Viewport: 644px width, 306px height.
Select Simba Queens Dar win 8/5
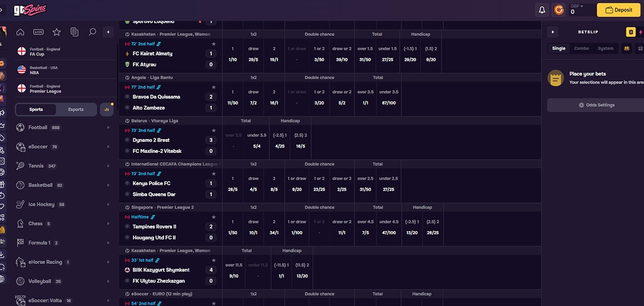[274, 183]
